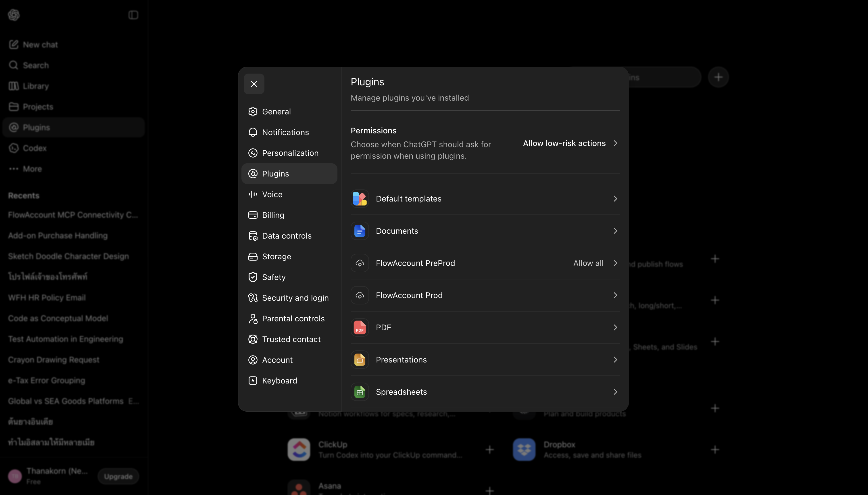Image resolution: width=868 pixels, height=495 pixels.
Task: Click the Dropbox app icon
Action: 525,450
